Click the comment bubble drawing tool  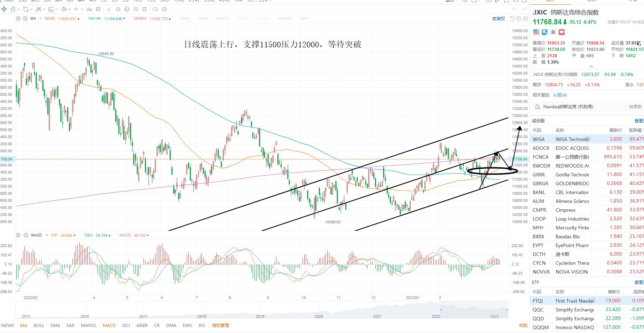(98, 9)
